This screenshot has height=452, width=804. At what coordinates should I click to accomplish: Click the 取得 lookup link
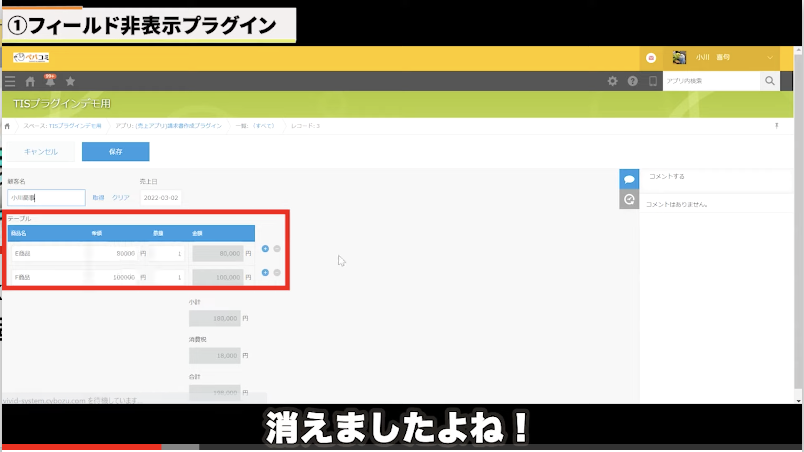(98, 198)
